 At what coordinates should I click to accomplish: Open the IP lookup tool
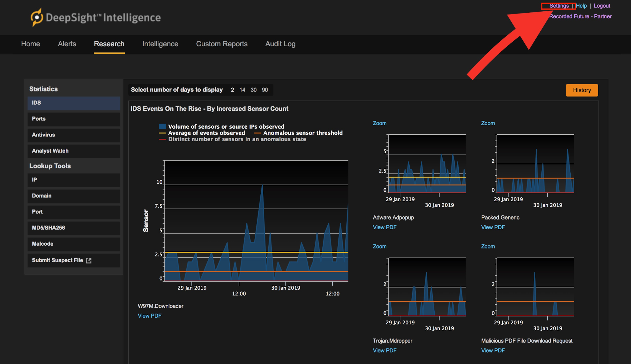74,180
